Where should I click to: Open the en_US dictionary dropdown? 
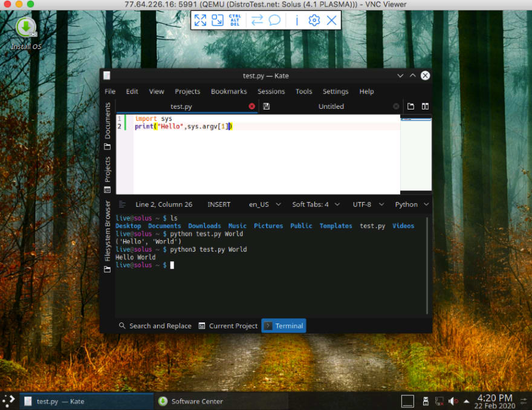click(x=265, y=204)
